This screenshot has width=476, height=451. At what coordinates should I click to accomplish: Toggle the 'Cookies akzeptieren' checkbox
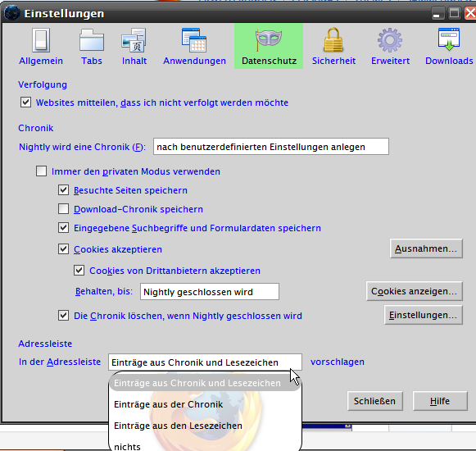click(63, 249)
